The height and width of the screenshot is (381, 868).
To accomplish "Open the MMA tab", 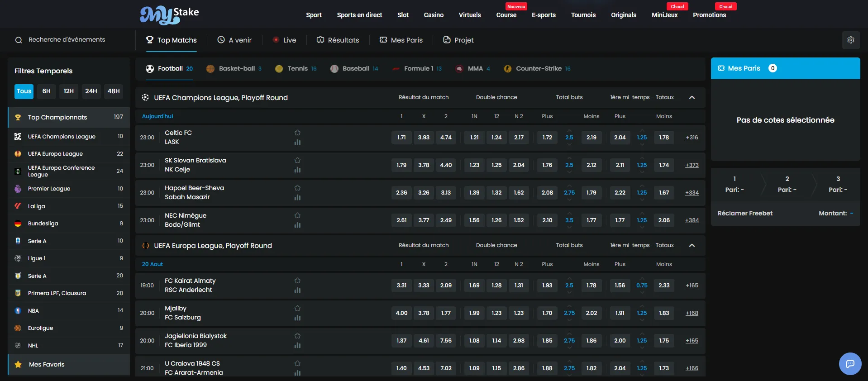I will [472, 69].
